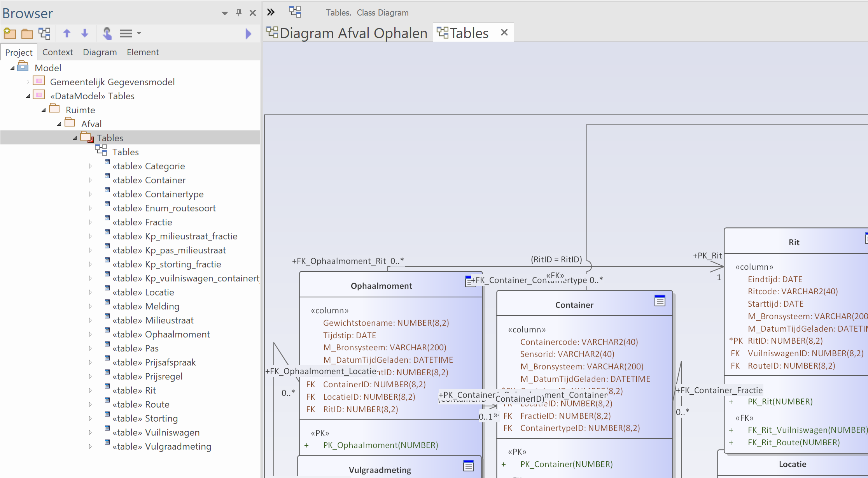Move selected item up with arrow icon

point(67,33)
